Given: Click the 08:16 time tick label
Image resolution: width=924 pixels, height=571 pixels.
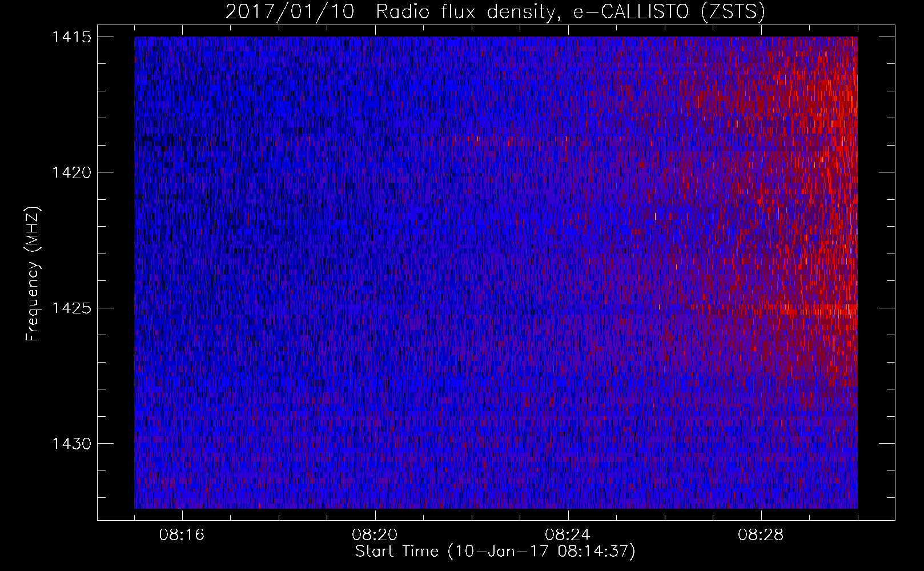Looking at the screenshot, I should pos(182,535).
